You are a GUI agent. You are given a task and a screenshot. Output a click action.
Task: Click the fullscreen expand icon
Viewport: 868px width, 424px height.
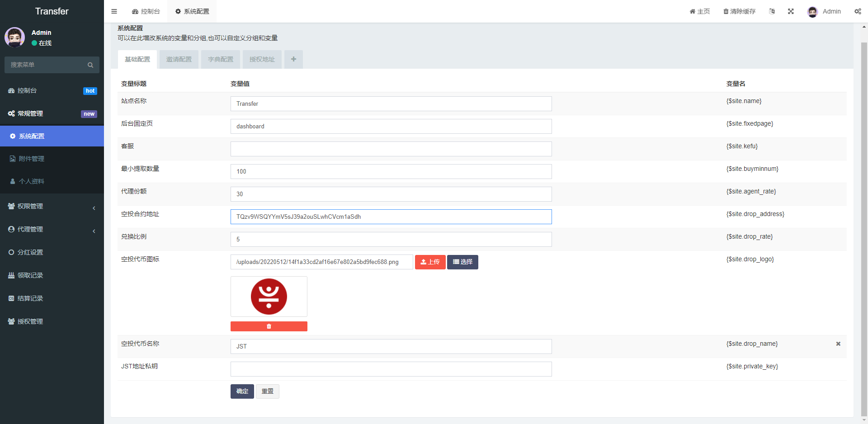[x=791, y=11]
